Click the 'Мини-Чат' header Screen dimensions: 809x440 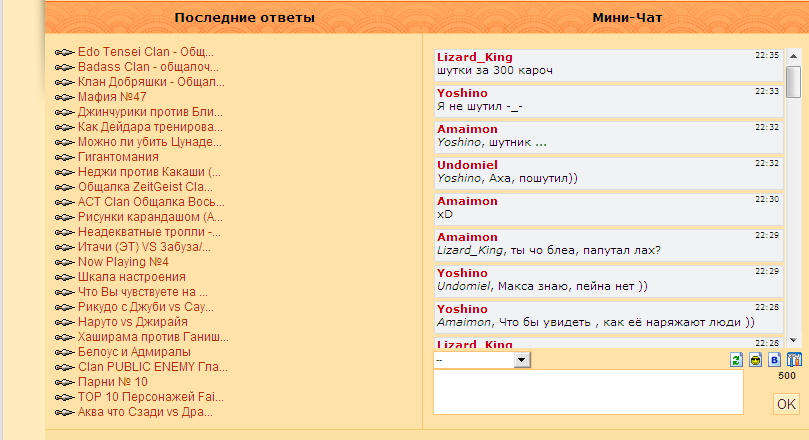(x=627, y=18)
